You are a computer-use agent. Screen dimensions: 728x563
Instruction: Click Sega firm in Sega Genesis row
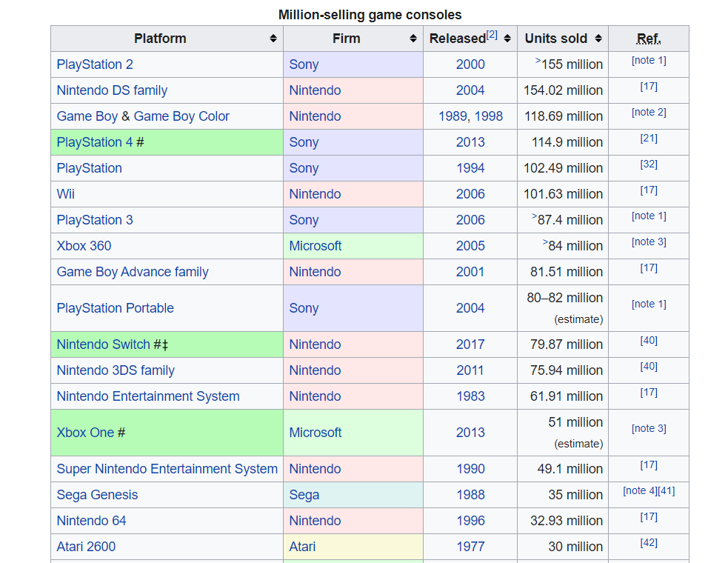pyautogui.click(x=304, y=495)
